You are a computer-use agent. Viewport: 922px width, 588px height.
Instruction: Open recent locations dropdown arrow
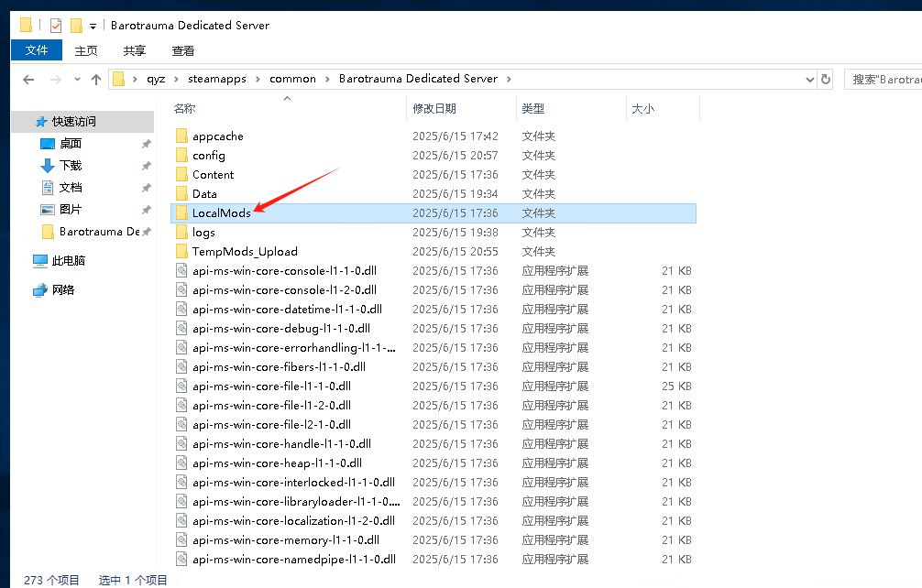77,80
